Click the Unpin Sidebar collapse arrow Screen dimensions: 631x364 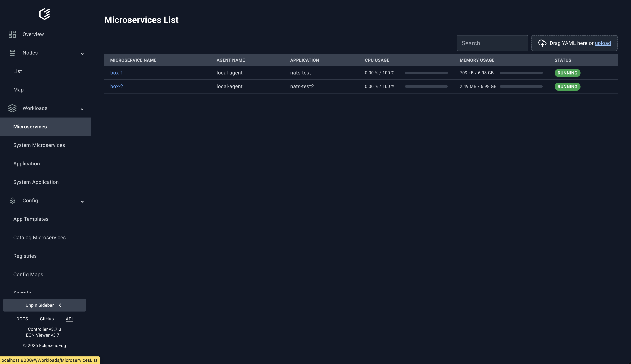[x=60, y=305]
